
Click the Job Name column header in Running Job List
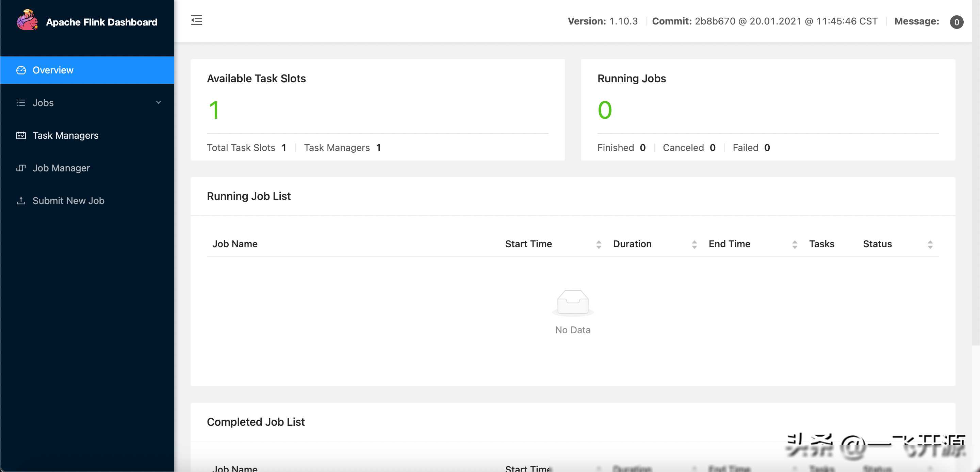[x=235, y=244]
